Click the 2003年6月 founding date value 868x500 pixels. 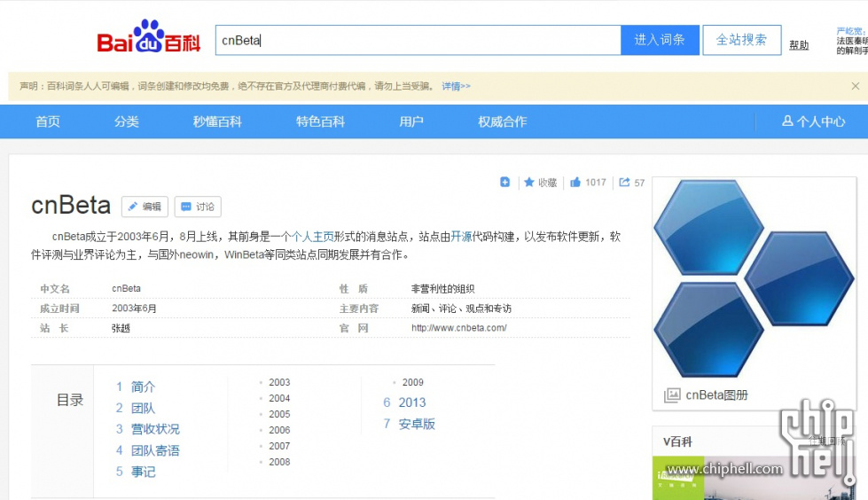click(x=134, y=309)
